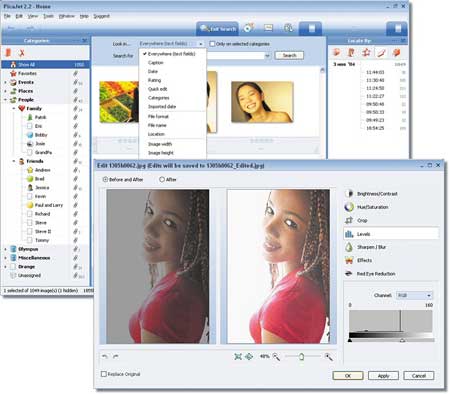The image size is (450, 394).
Task: Select the Crop tool in edit dialog
Action: pos(356,220)
